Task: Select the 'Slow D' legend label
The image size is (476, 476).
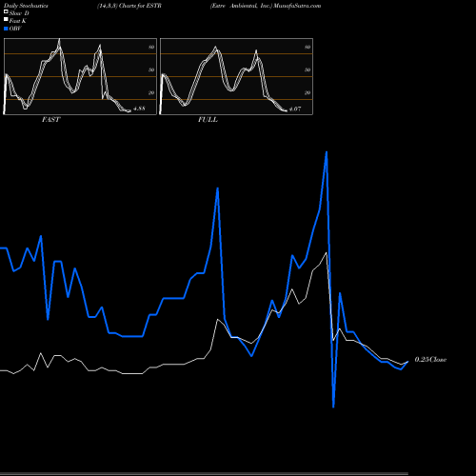Action: coord(19,13)
